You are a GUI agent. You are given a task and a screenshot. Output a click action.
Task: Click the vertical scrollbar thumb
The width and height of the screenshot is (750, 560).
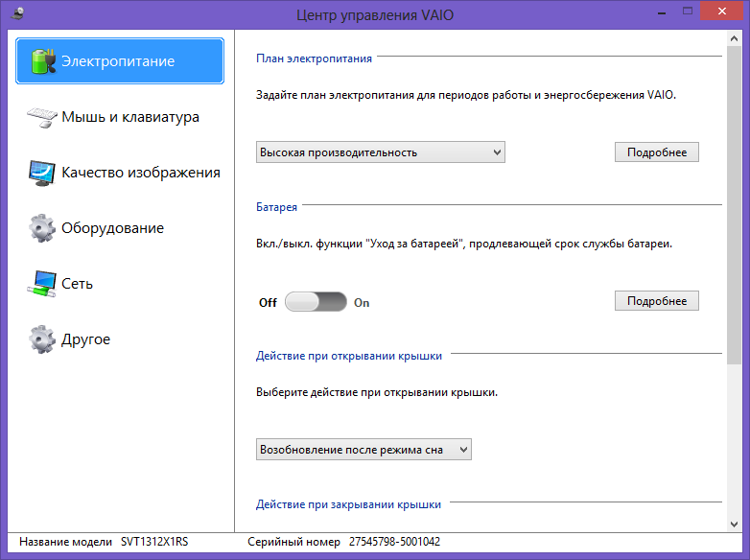tap(735, 205)
